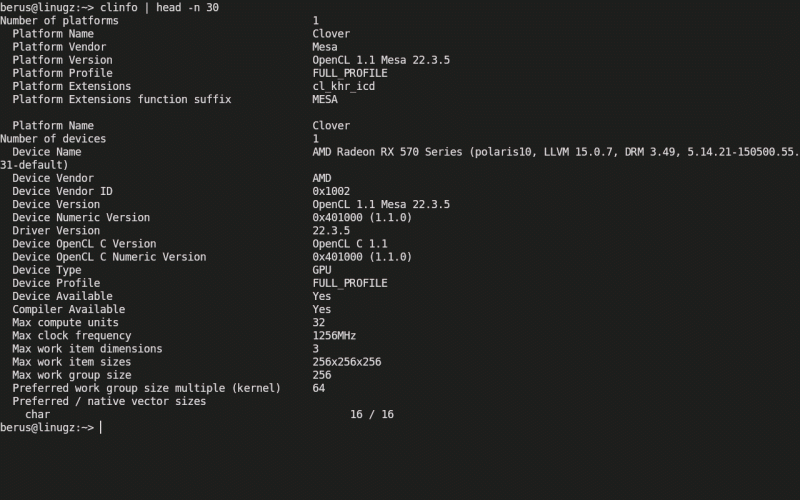Click the Max compute units value 32

point(318,322)
